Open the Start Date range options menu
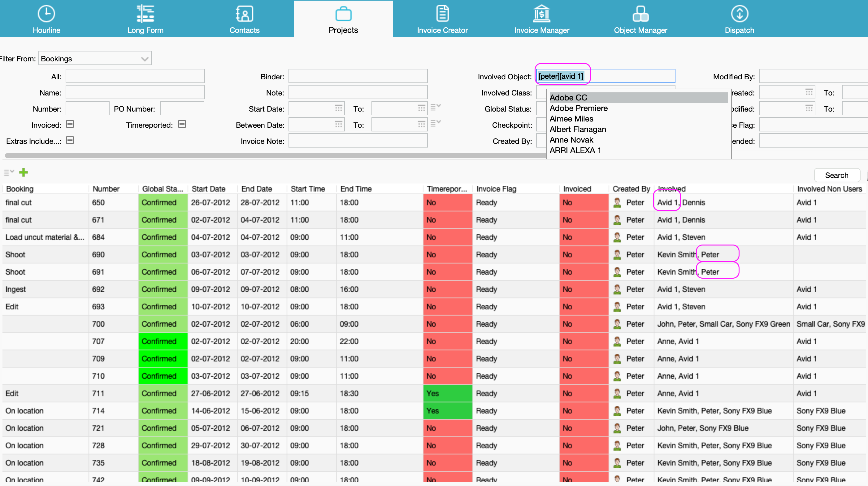 pos(435,108)
